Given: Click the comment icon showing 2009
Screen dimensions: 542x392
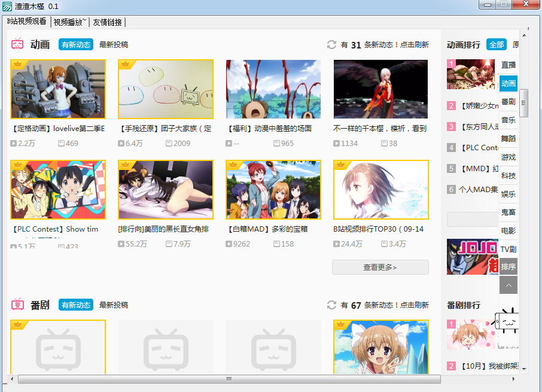Looking at the screenshot, I should pyautogui.click(x=169, y=143).
